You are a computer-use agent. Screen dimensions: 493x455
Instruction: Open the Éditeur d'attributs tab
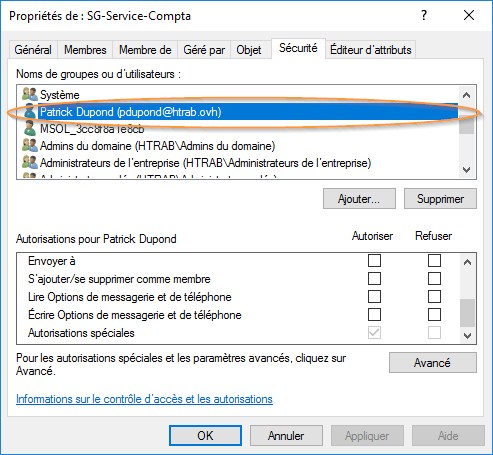click(371, 50)
